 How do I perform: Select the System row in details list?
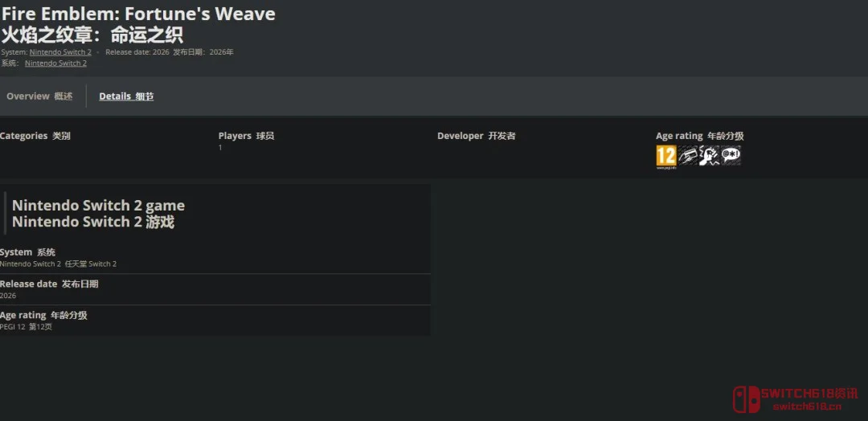pyautogui.click(x=214, y=257)
